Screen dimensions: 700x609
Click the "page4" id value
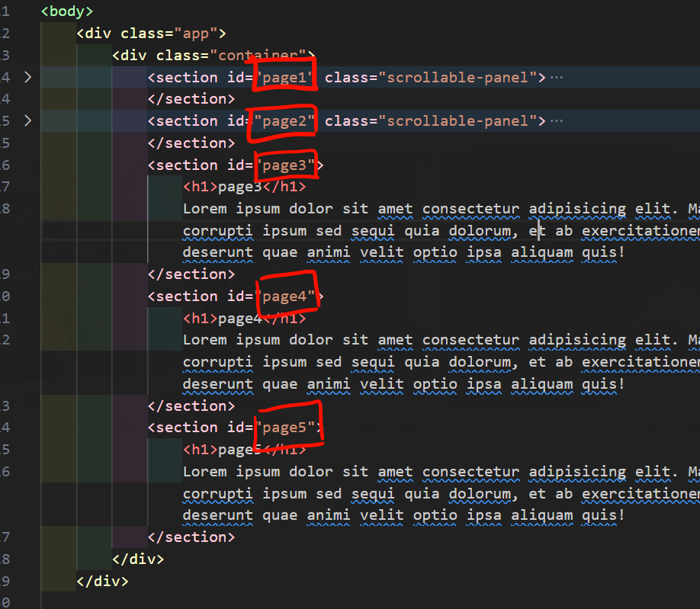tap(285, 296)
